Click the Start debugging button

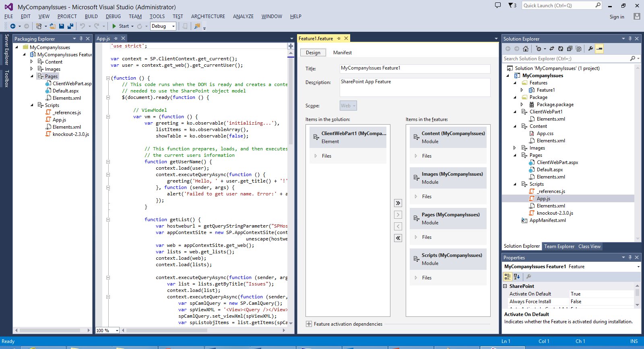120,26
